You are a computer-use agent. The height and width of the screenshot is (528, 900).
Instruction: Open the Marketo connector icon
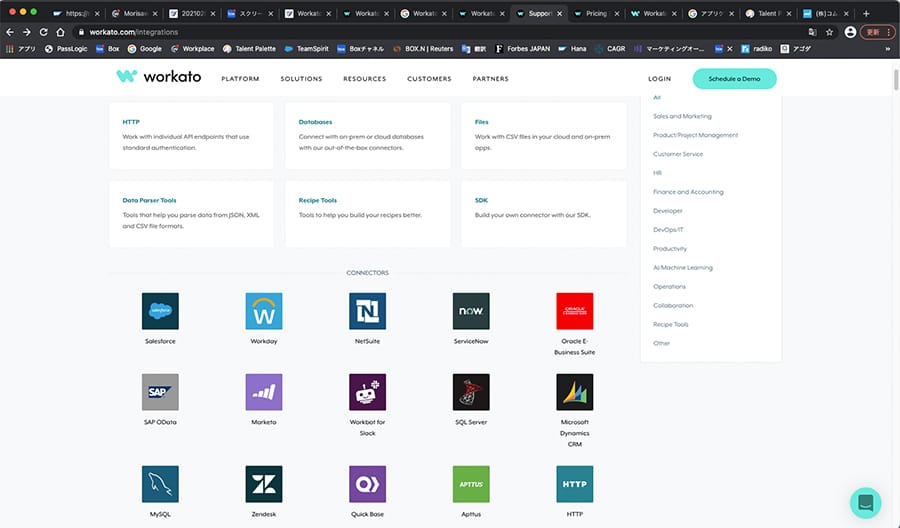[x=264, y=392]
